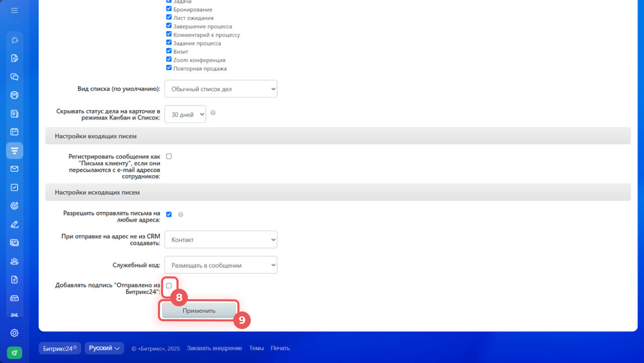Uncheck the Бронирование checkbox

169,9
